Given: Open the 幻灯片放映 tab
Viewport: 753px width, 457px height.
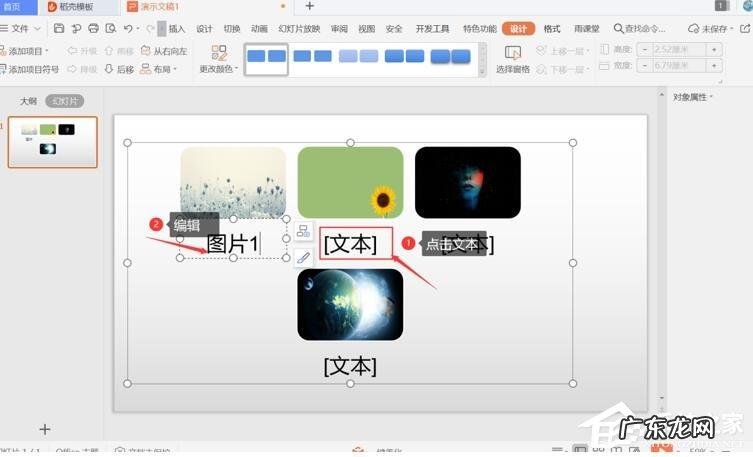Looking at the screenshot, I should 299,29.
